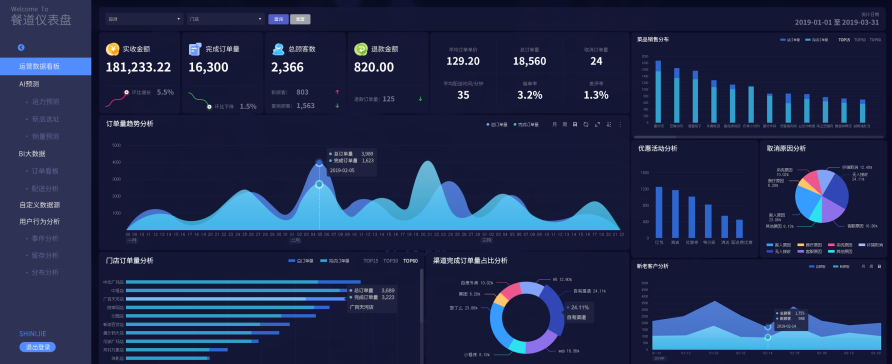This screenshot has width=892, height=364.
Task: Open AI预测 in the sidebar
Action: click(x=29, y=84)
